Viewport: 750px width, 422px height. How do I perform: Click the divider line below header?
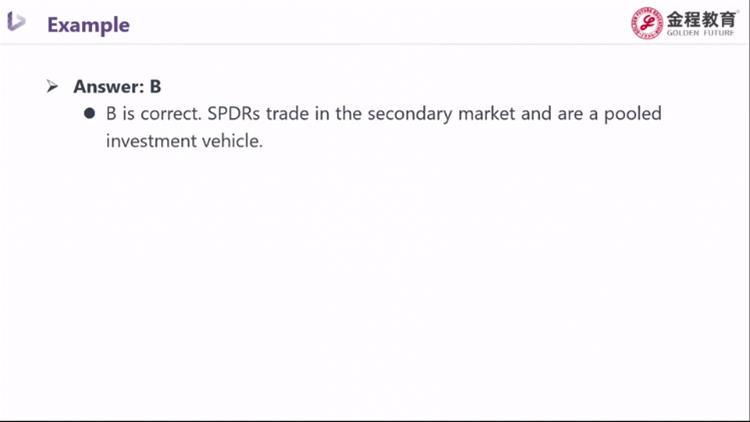pos(375,44)
